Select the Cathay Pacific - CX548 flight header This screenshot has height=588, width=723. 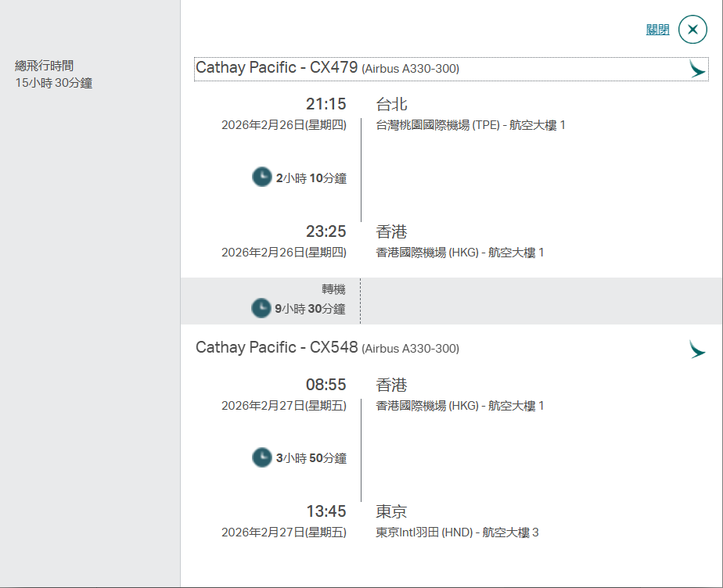[x=327, y=347]
